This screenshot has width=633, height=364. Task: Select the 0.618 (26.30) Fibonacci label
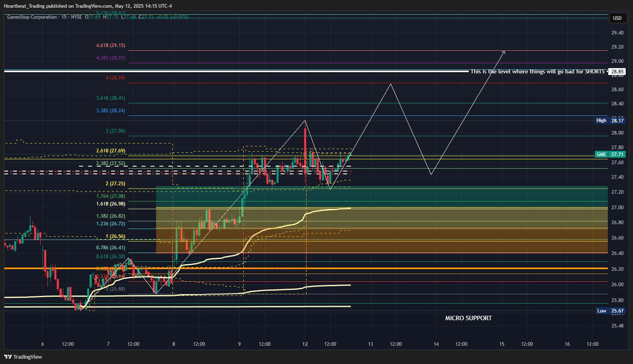click(111, 257)
